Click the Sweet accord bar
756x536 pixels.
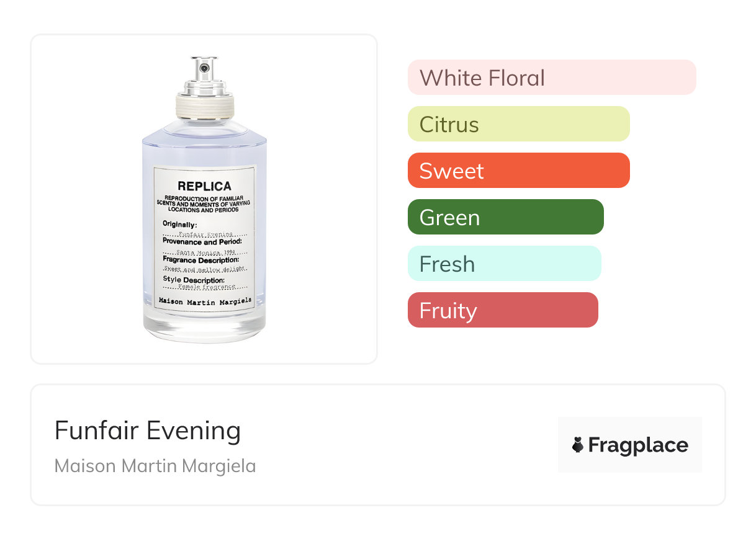coord(518,171)
